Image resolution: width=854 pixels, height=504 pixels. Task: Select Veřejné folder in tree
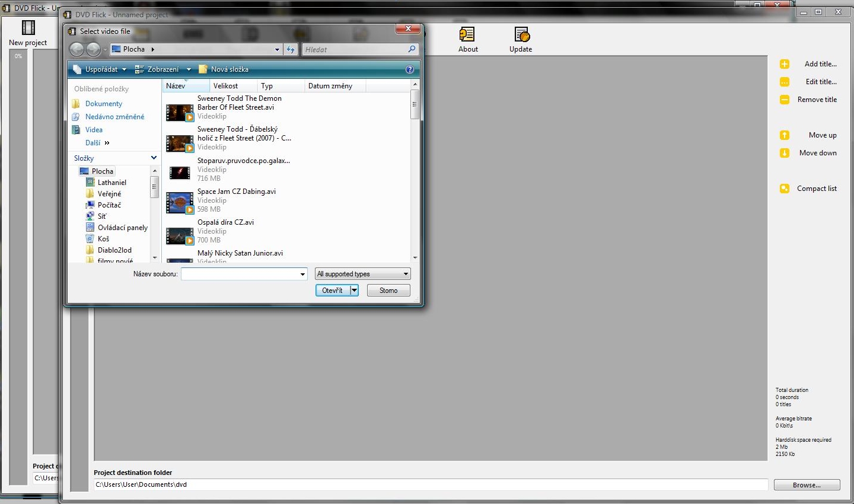click(x=109, y=194)
